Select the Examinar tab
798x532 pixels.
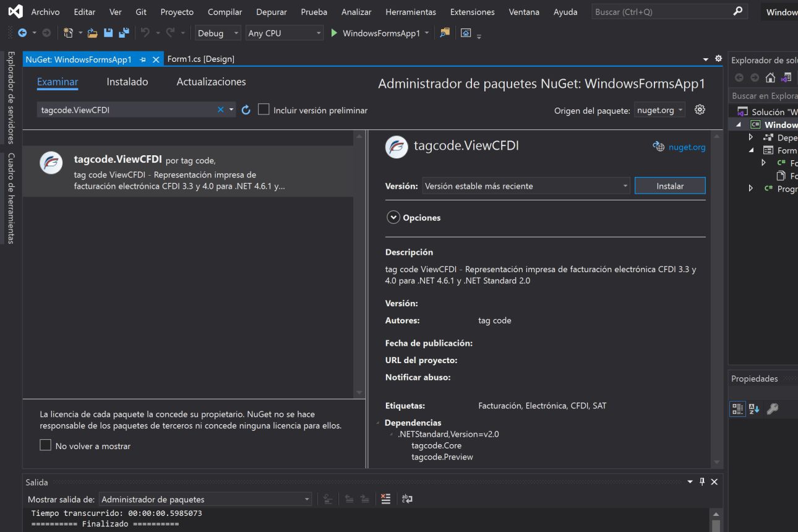[58, 82]
